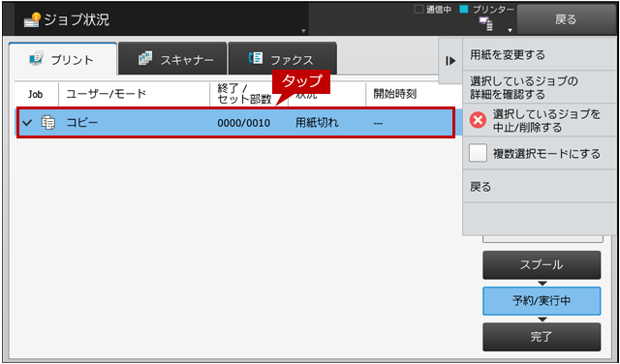The height and width of the screenshot is (364, 620).
Task: Show the スプール job list
Action: coord(542,265)
